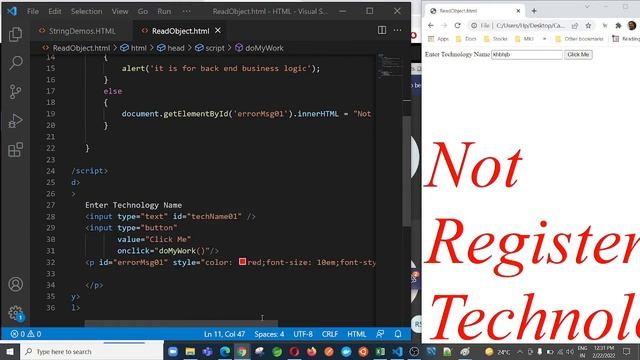Close the ReadObject.html editor tab
The image size is (640, 360).
[218, 31]
